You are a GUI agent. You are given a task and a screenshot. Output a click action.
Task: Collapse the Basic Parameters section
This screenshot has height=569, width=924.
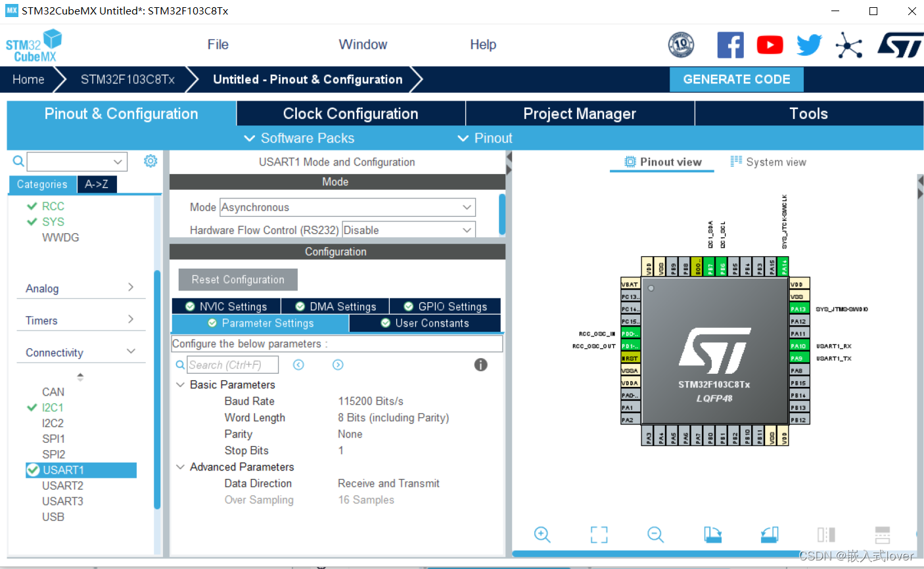[180, 384]
